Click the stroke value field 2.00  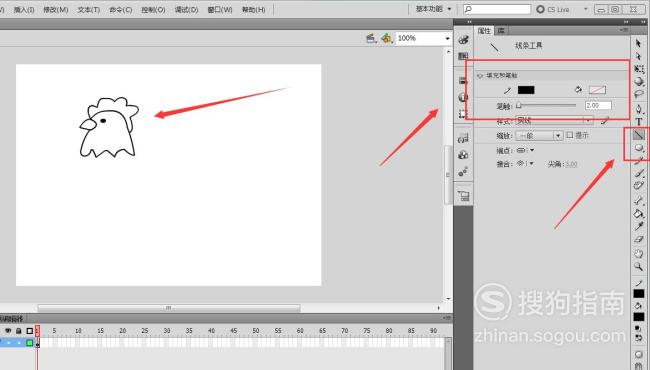pos(598,106)
